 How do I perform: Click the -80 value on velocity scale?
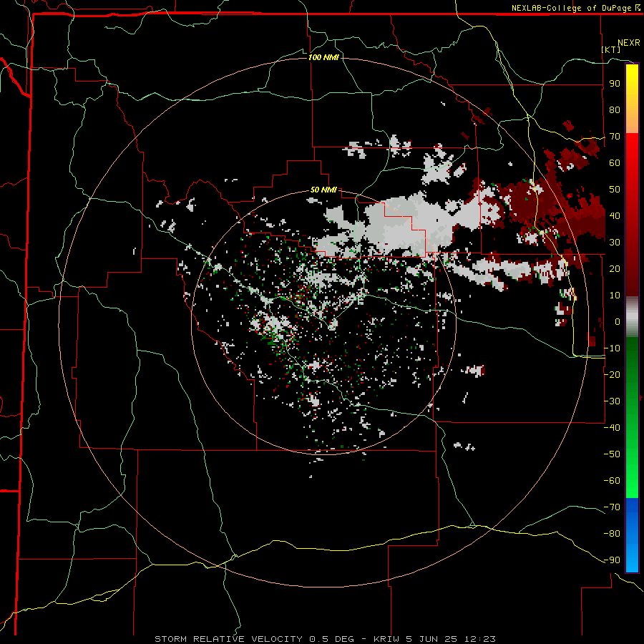coord(612,534)
